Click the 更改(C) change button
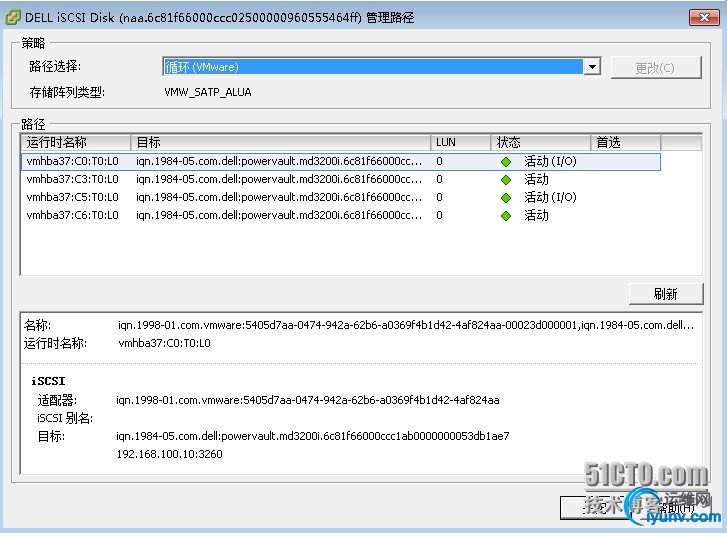 (x=656, y=68)
